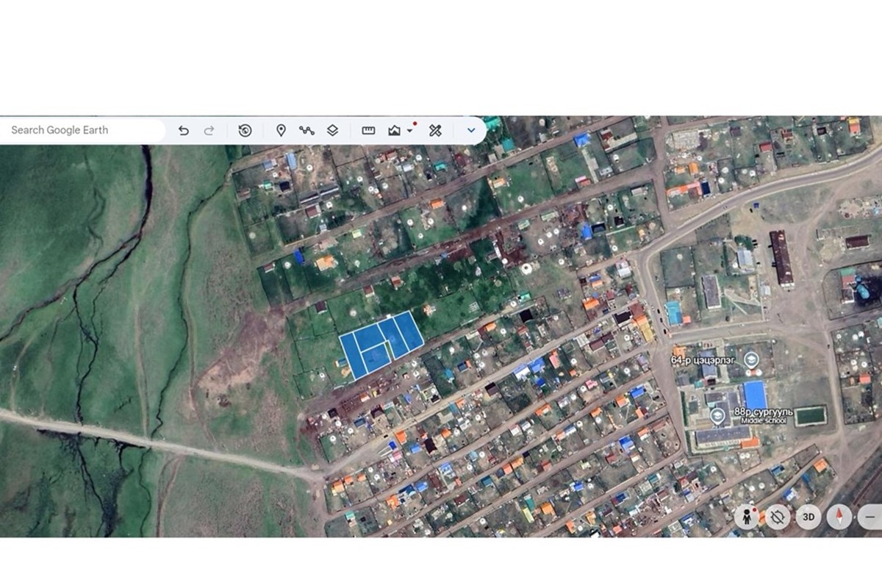Zoom out with the minus button
Screen dimensions: 882x588
[870, 517]
